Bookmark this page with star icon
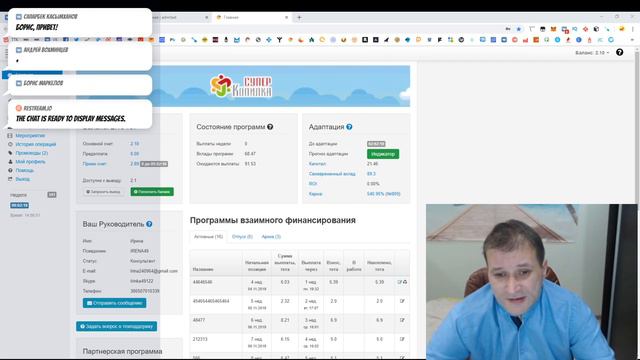Screen dimensions: 640x360 (519, 29)
